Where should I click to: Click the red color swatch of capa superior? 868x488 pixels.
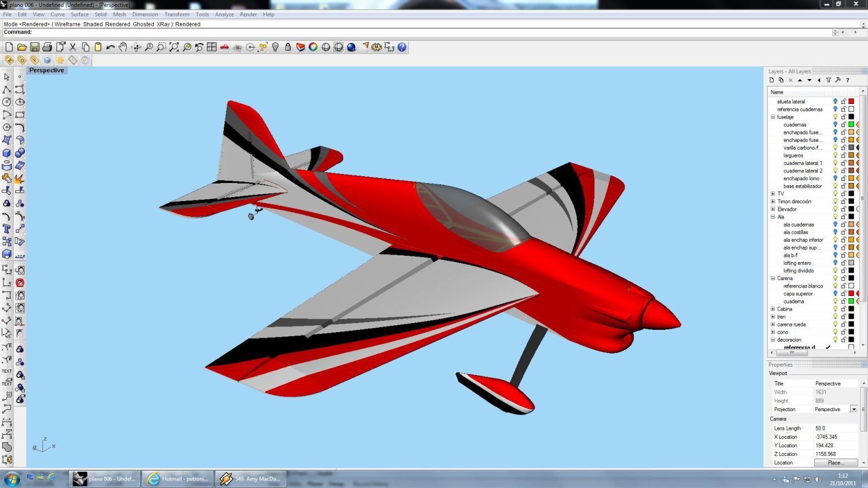(x=851, y=294)
